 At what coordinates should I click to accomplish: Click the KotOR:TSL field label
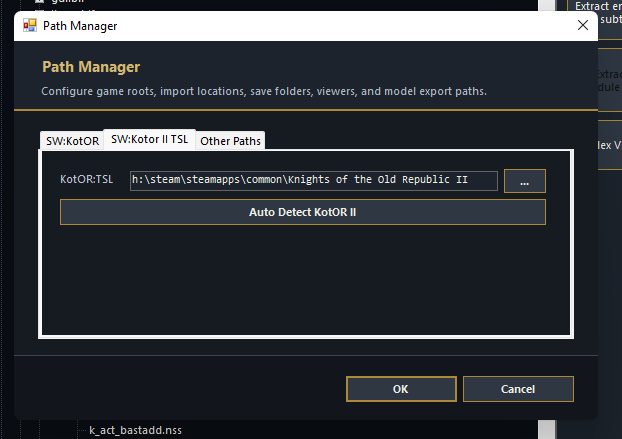[87, 180]
